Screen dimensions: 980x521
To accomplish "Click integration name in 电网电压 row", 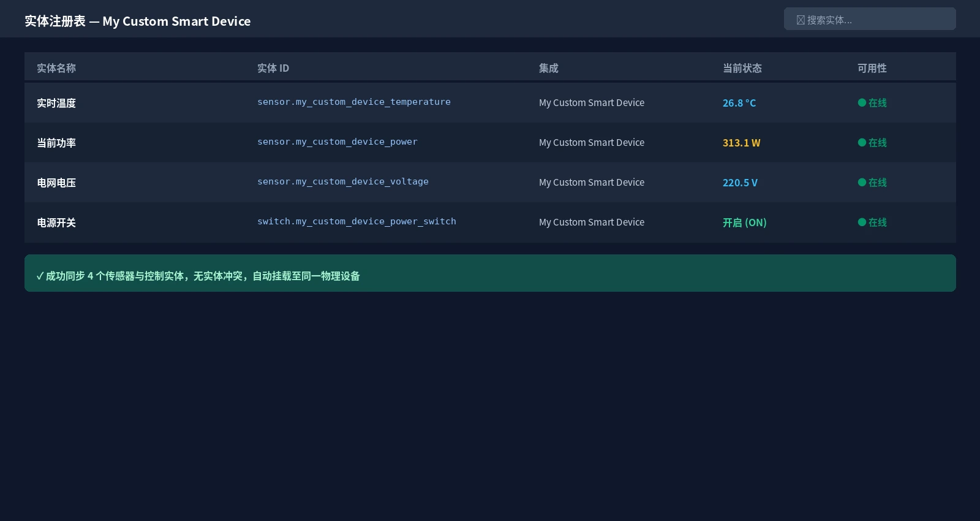I will [592, 183].
